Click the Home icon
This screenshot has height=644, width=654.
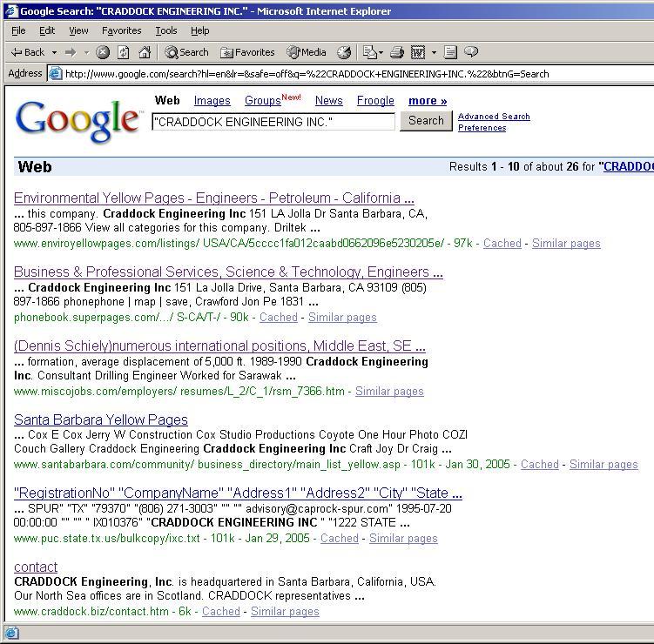(x=145, y=52)
